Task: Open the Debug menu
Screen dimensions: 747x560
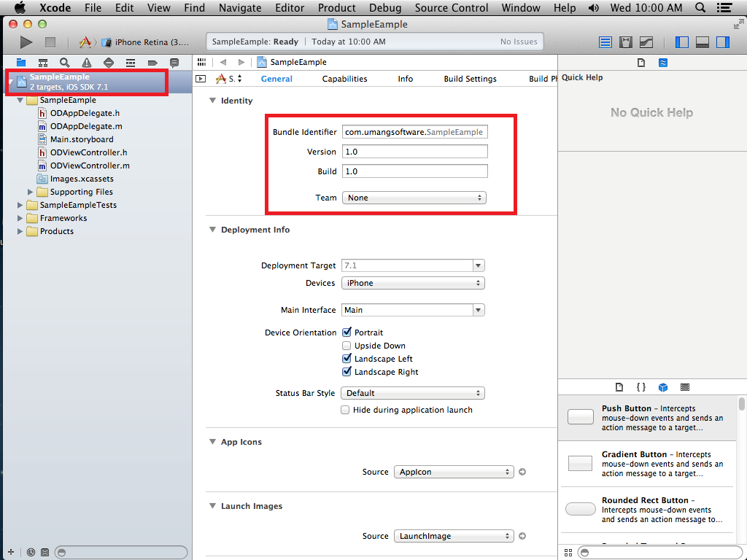Action: 385,8
